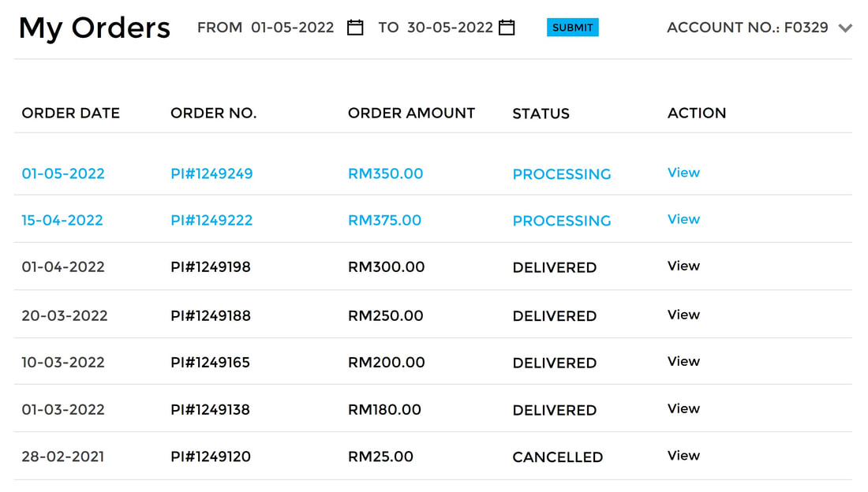868x492 pixels.
Task: Open the TO date calendar icon
Action: (507, 27)
